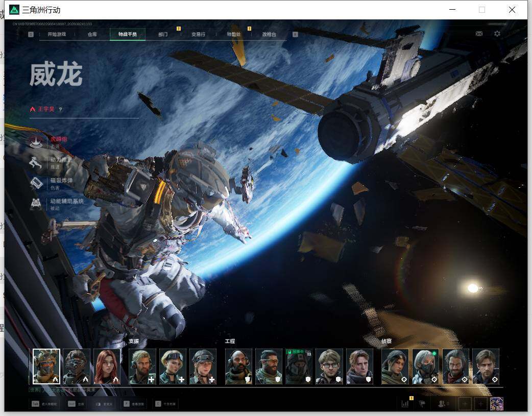Screen dimensions: 532x416
Task: Click the 工程 class label
Action: (230, 341)
